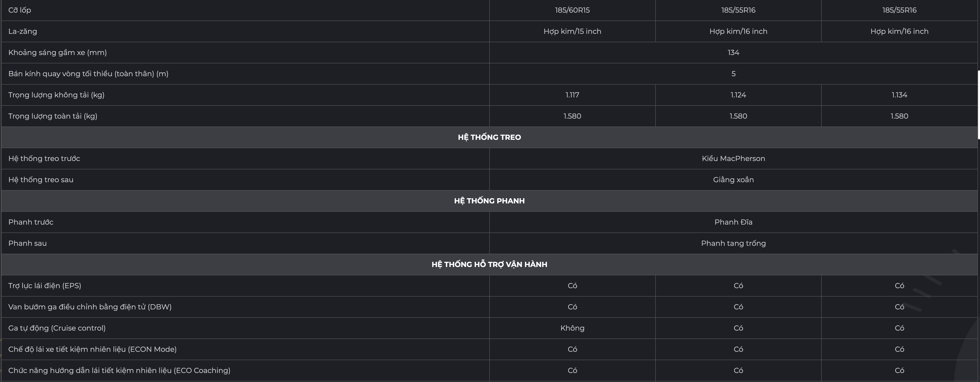Click the Phanh tang trống rear brake cell

click(733, 243)
